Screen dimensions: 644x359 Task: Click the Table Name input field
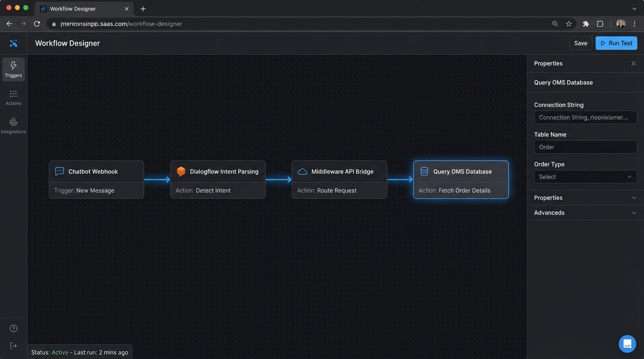tap(585, 147)
